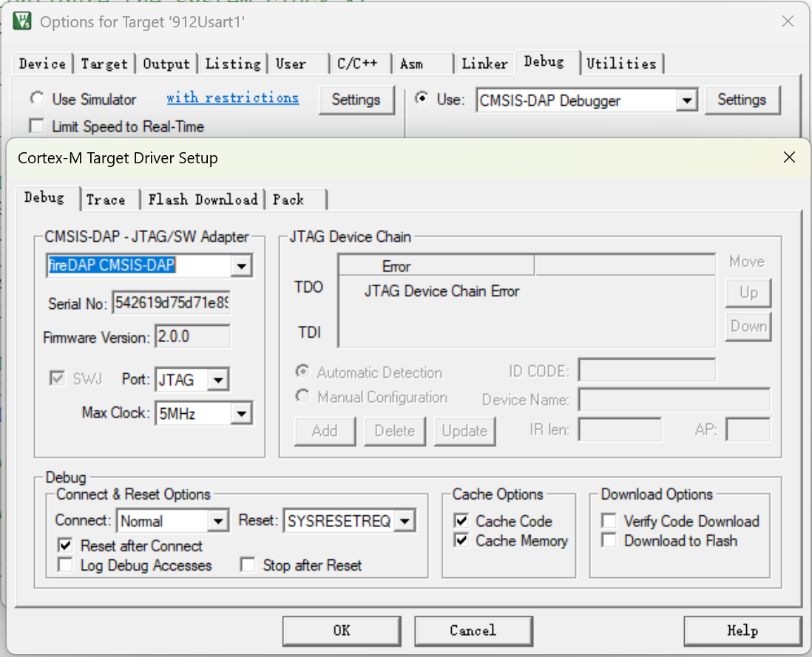The height and width of the screenshot is (657, 812).
Task: Expand the fireDAP CMSIS-DAP adapter dropdown
Action: (x=241, y=266)
